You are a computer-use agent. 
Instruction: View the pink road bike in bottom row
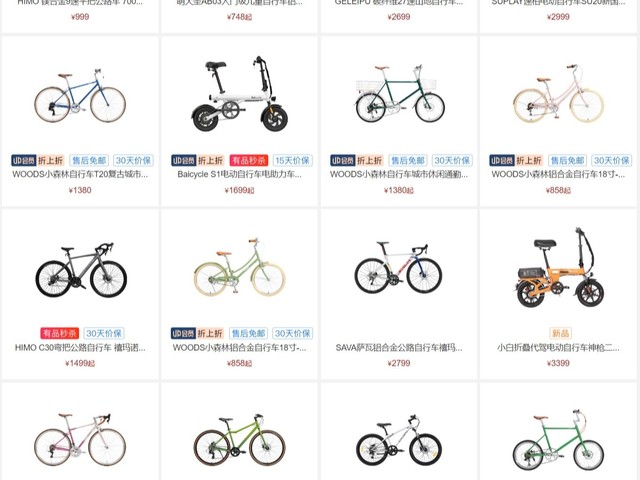(x=80, y=440)
